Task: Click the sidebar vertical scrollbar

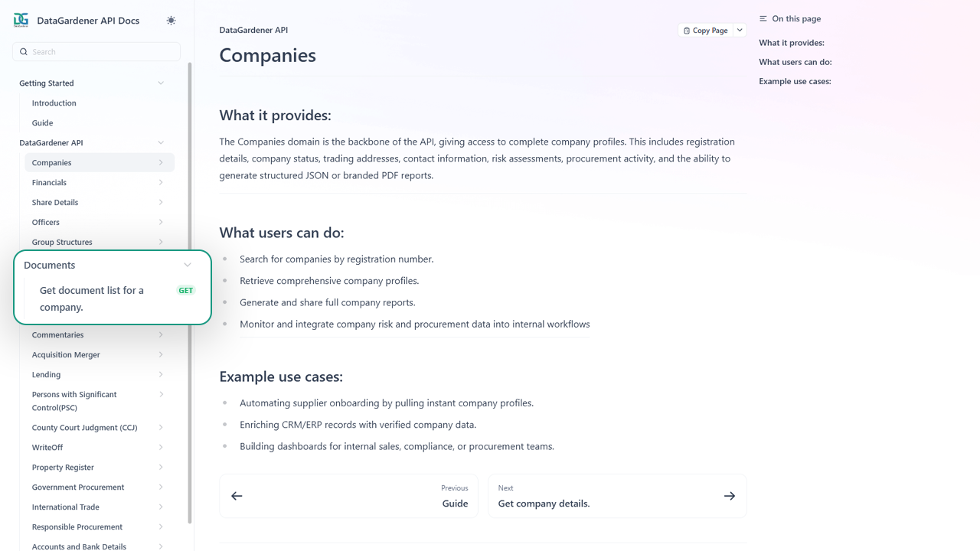Action: [x=190, y=291]
